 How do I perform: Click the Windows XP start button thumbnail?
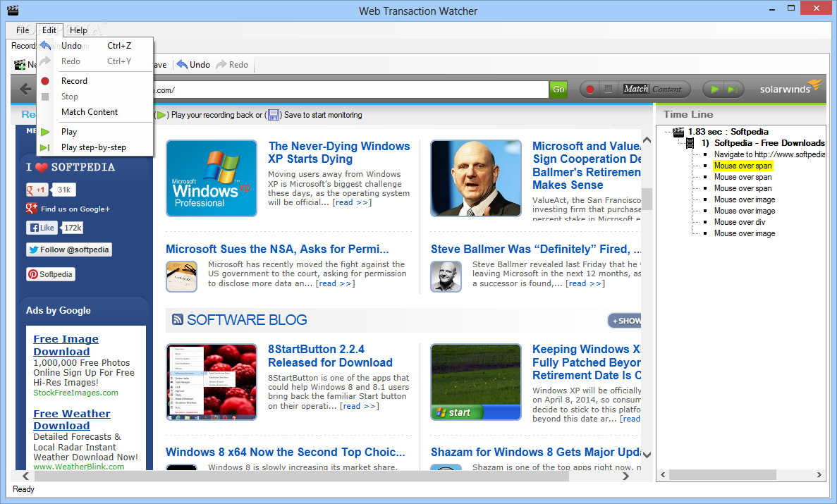(x=476, y=382)
